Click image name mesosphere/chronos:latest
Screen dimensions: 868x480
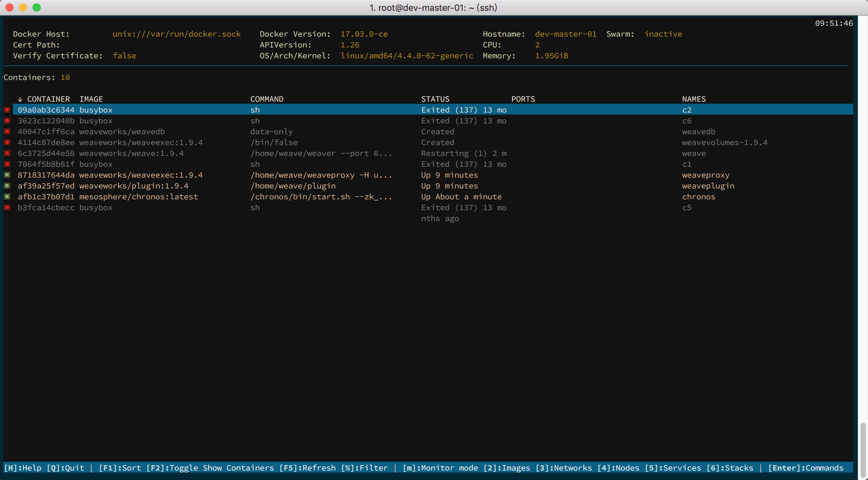click(139, 197)
